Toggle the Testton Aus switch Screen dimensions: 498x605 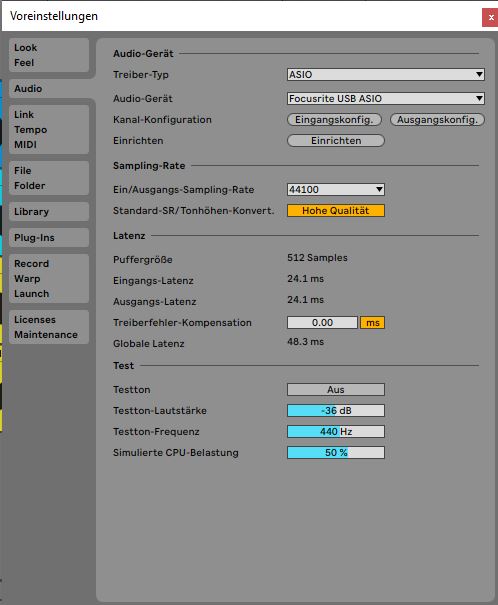click(x=336, y=389)
